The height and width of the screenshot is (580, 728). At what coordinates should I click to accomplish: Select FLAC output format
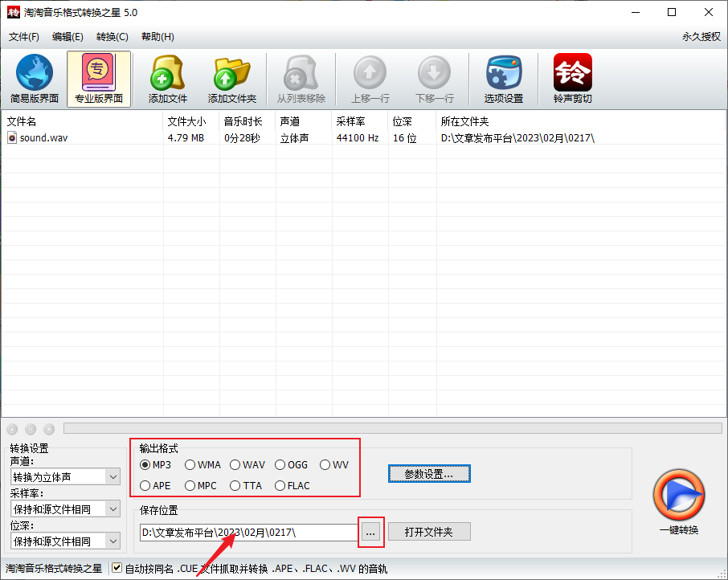(292, 485)
